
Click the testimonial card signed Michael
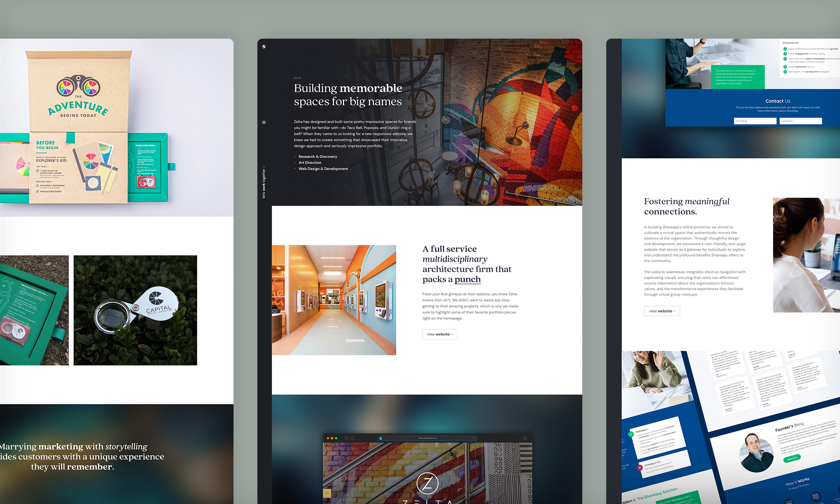772,390
